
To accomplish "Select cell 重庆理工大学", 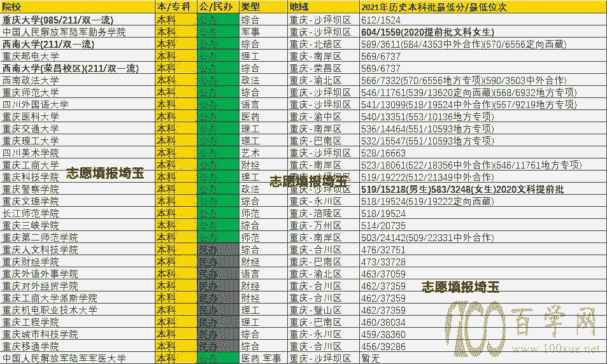I will click(78, 141).
